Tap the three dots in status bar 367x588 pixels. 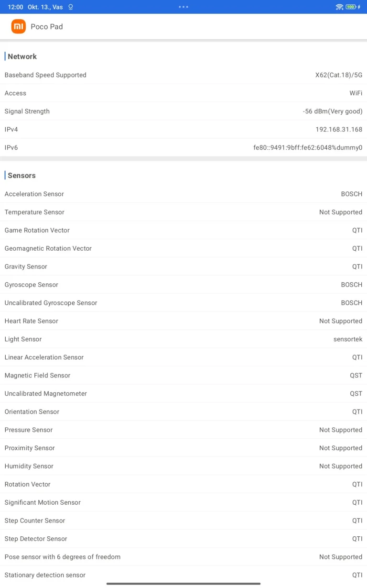(183, 7)
